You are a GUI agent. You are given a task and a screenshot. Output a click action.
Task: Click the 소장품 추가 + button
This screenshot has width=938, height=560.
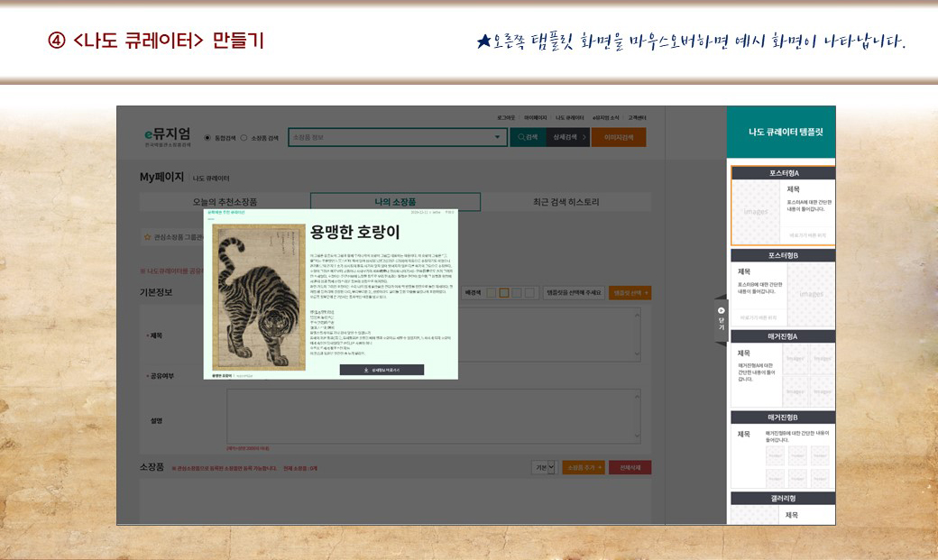[x=584, y=467]
